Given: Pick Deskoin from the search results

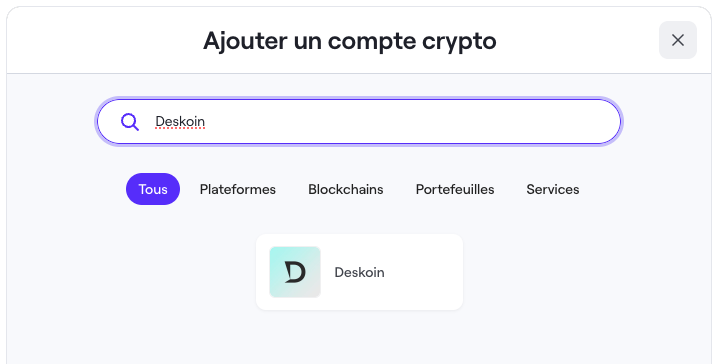Looking at the screenshot, I should coord(359,272).
